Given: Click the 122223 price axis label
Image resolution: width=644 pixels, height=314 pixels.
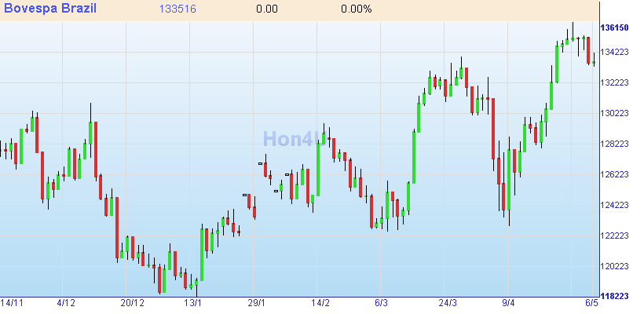Looking at the screenshot, I should pyautogui.click(x=614, y=235).
